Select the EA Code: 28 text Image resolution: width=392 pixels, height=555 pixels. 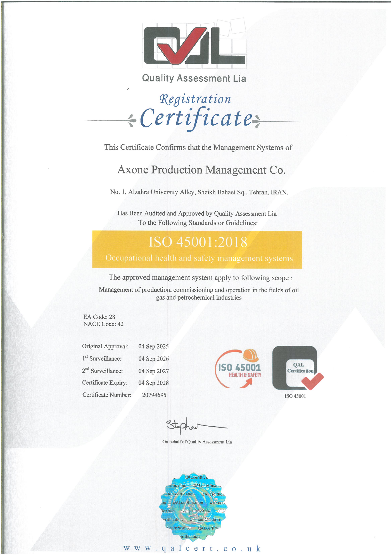click(99, 317)
